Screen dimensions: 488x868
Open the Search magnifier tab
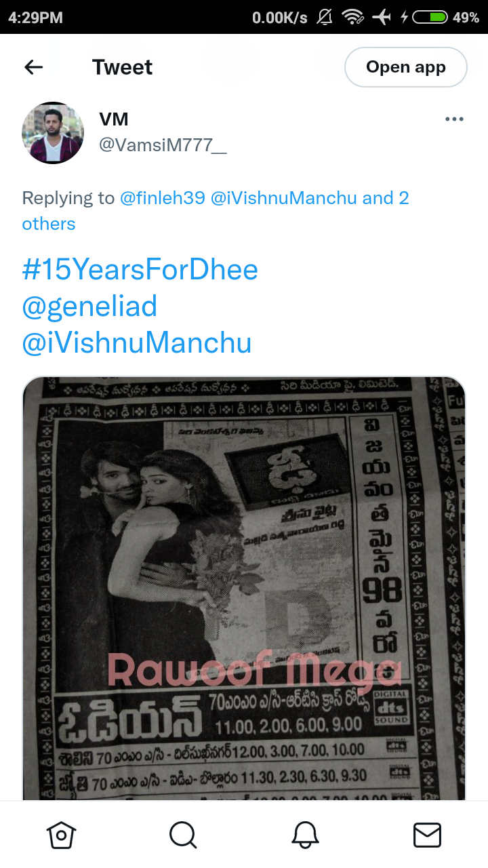point(183,835)
